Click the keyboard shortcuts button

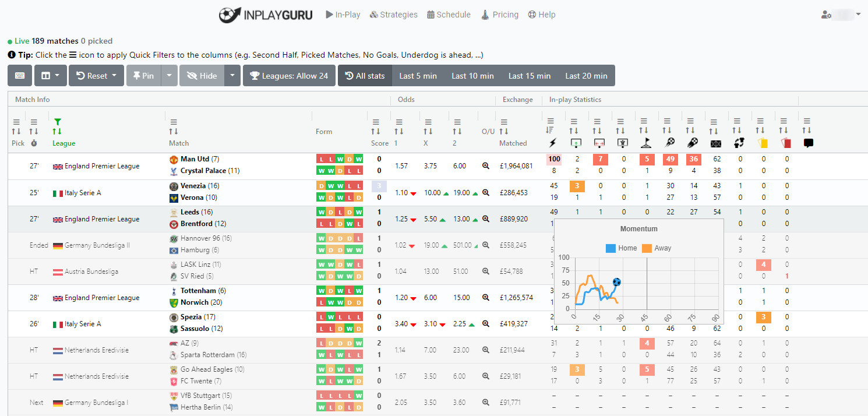click(x=20, y=76)
